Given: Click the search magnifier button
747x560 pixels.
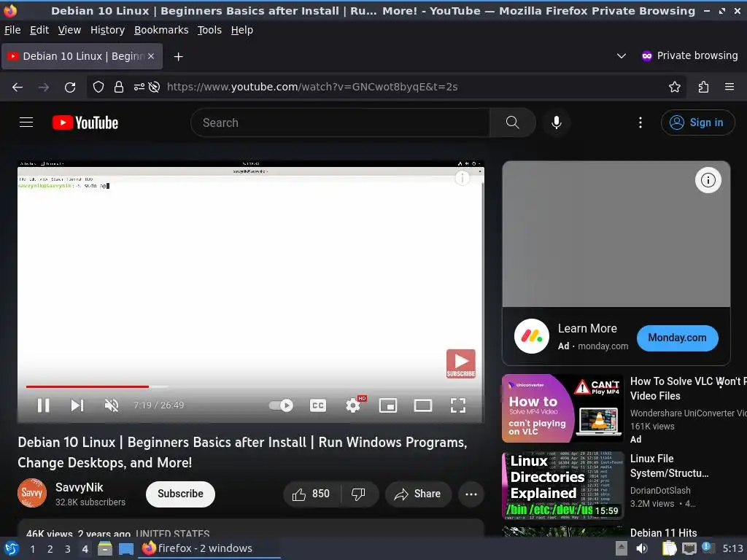Looking at the screenshot, I should 513,122.
